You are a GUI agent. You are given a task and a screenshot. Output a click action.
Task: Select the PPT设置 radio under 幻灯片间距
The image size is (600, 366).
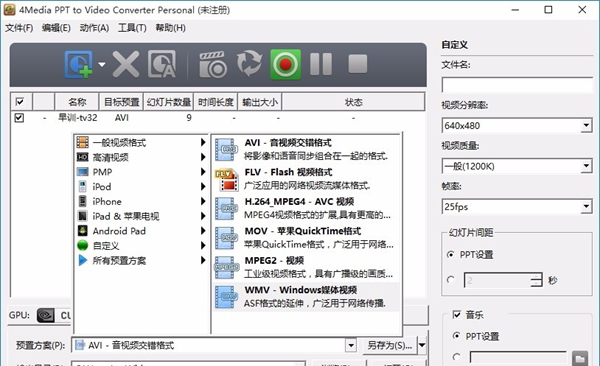451,255
